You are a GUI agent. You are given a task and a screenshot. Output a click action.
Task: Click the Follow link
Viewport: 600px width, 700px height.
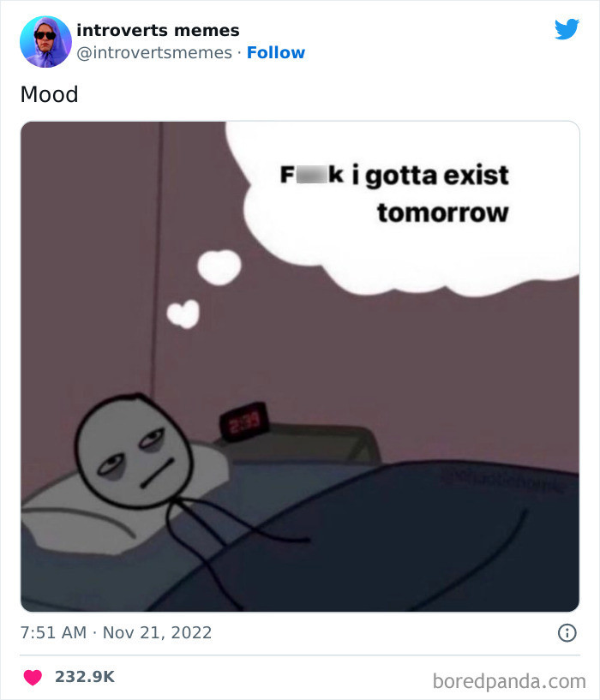276,53
